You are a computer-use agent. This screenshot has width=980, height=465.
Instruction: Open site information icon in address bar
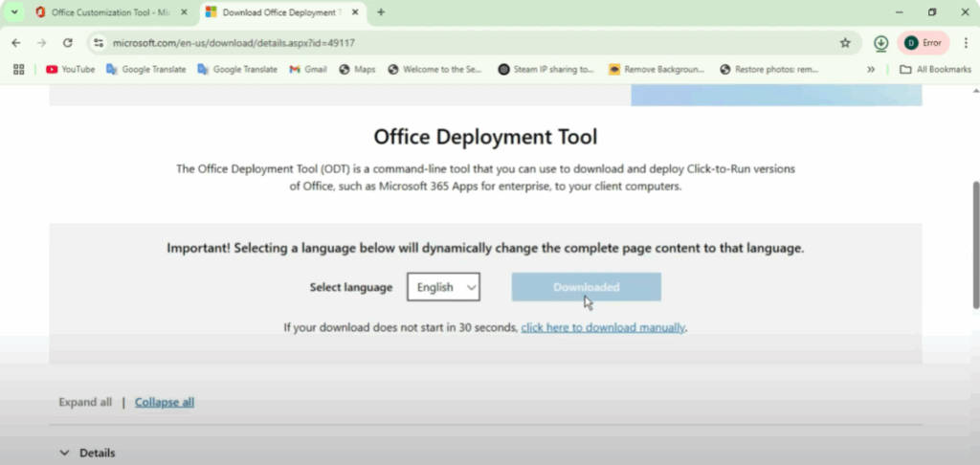point(99,43)
